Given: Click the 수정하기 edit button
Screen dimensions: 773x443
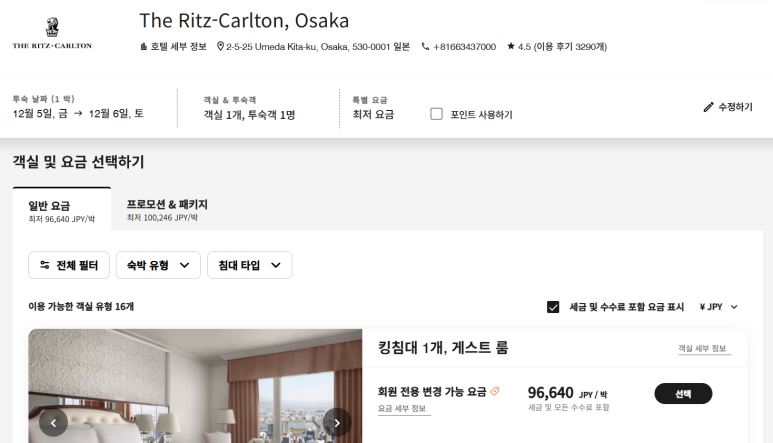Looking at the screenshot, I should [728, 107].
